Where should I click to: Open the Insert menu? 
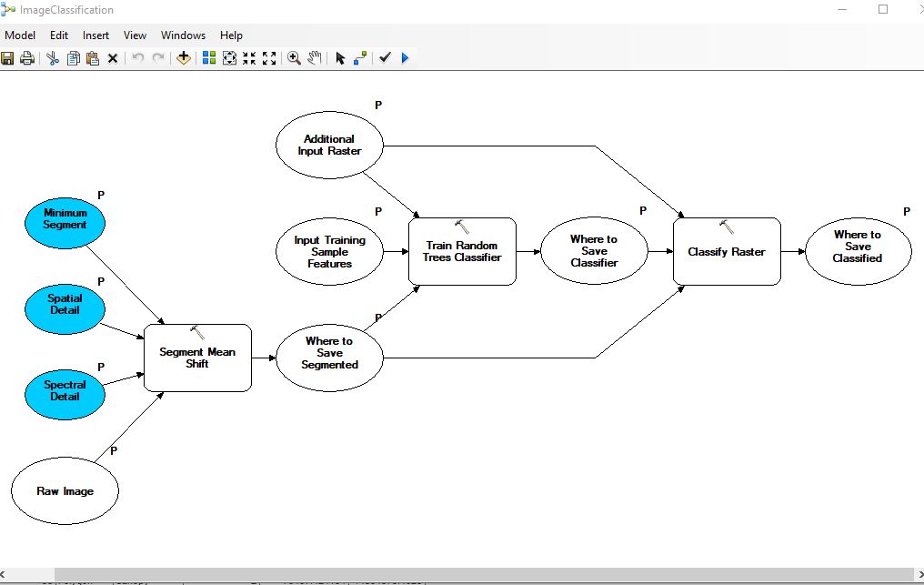(95, 35)
